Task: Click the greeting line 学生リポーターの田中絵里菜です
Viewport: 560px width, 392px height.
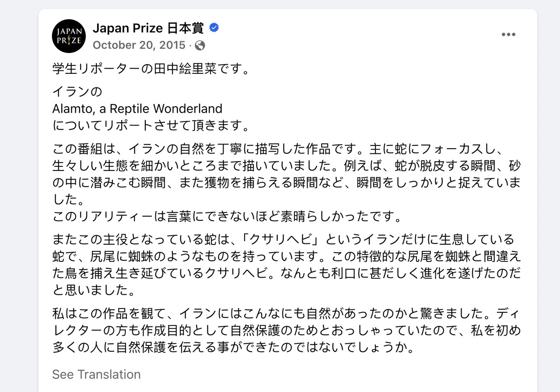Action: pyautogui.click(x=151, y=69)
